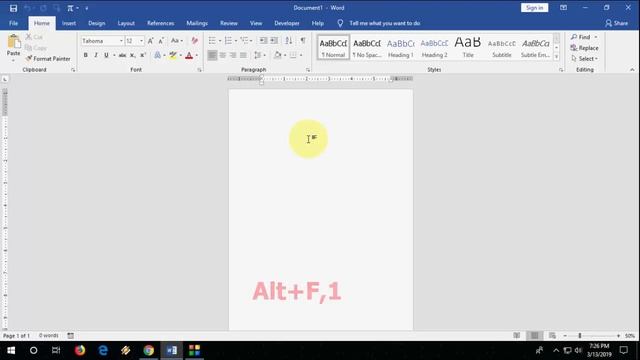
Task: Switch to Read Mode view in status bar
Action: coord(517,336)
